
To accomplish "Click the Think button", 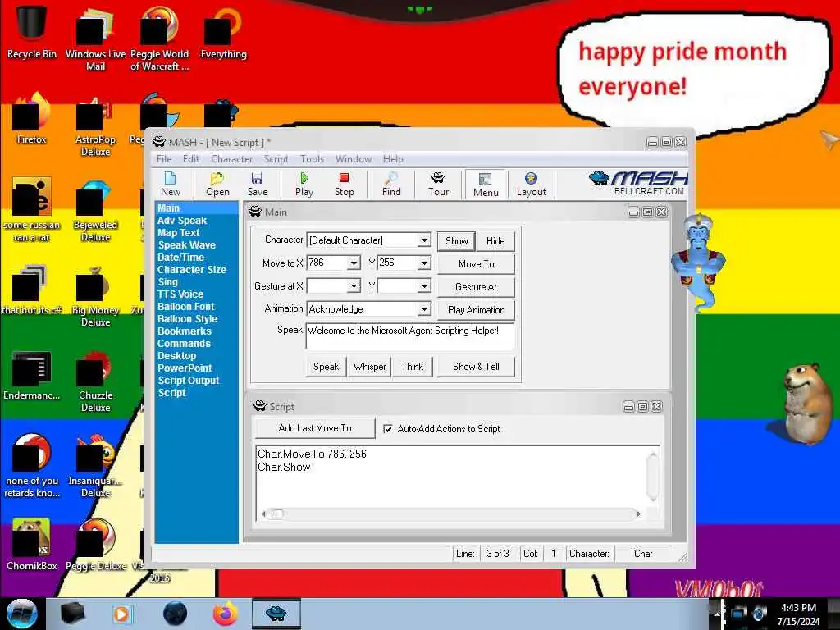I will click(412, 367).
